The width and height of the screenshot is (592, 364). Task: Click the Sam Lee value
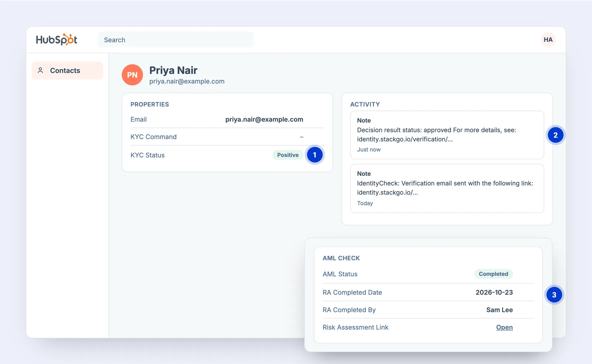pyautogui.click(x=499, y=310)
